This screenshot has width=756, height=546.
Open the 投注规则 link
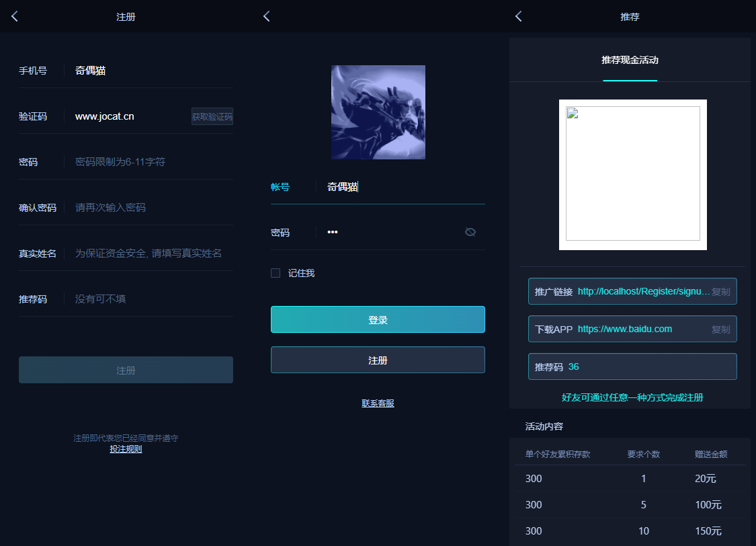click(x=126, y=449)
